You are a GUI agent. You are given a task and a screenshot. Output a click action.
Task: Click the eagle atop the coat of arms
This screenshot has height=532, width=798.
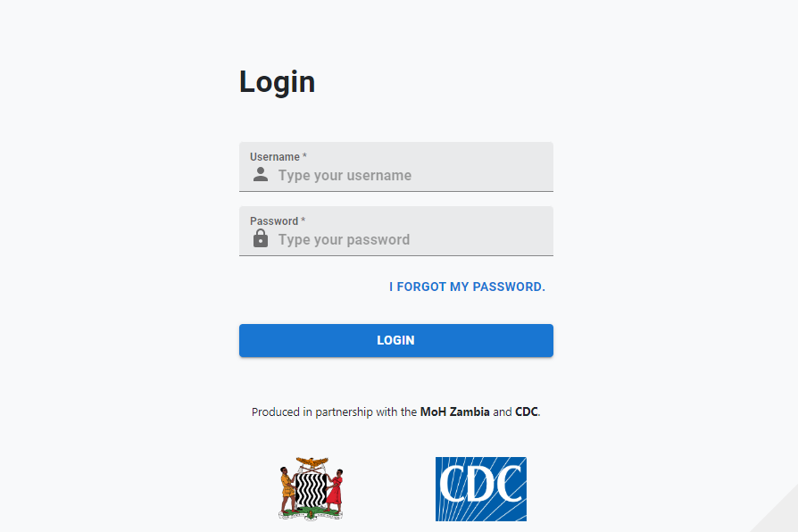(x=312, y=462)
